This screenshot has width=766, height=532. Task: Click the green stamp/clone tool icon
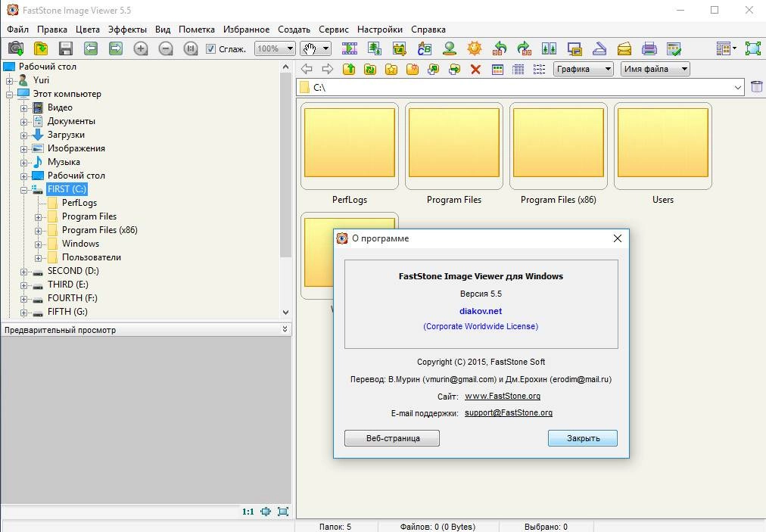[450, 48]
